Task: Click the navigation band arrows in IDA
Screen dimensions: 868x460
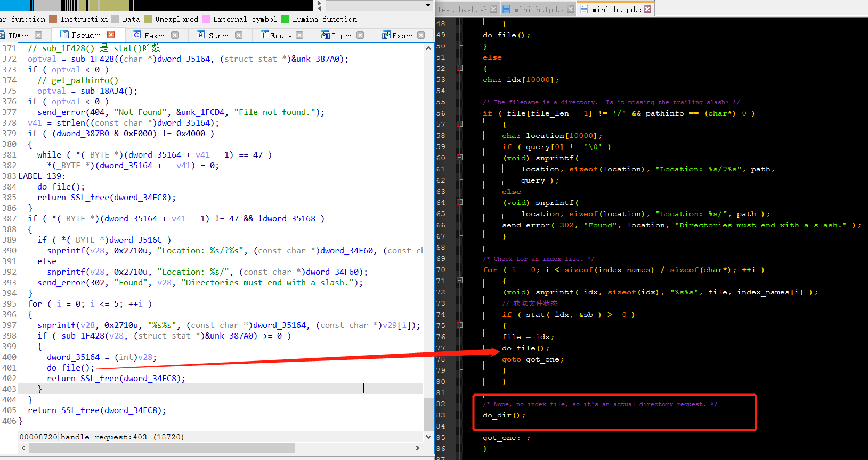Action: [x=319, y=6]
